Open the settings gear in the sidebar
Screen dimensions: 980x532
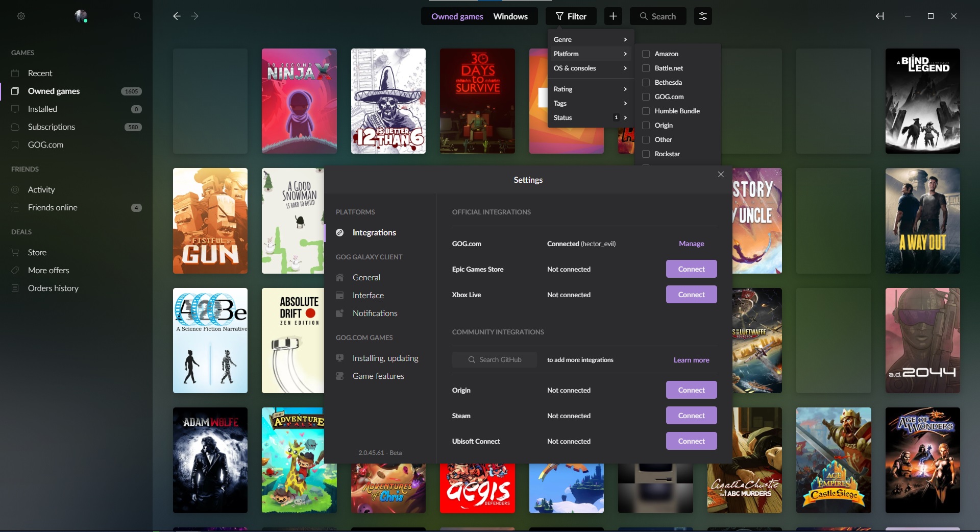point(21,16)
